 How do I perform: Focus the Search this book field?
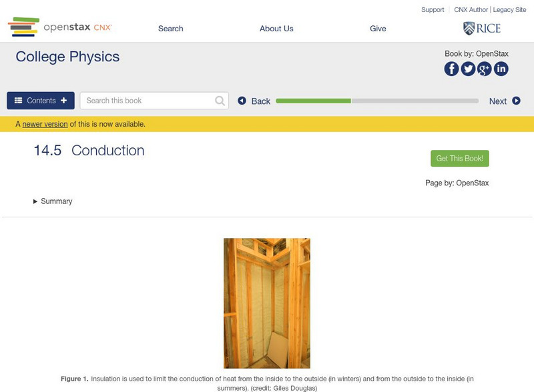click(154, 101)
